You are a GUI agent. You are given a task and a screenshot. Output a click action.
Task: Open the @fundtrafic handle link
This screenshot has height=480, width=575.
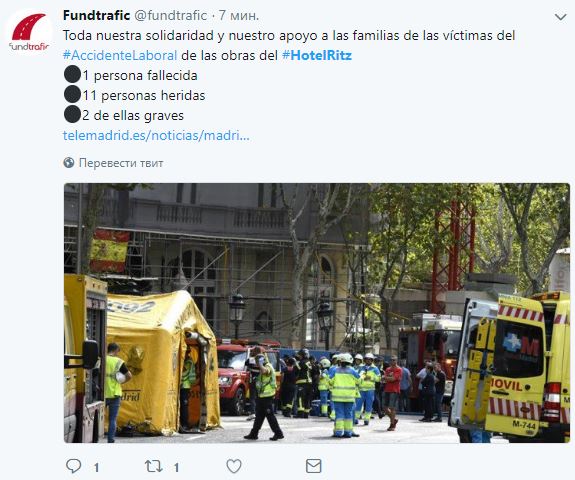click(x=171, y=15)
